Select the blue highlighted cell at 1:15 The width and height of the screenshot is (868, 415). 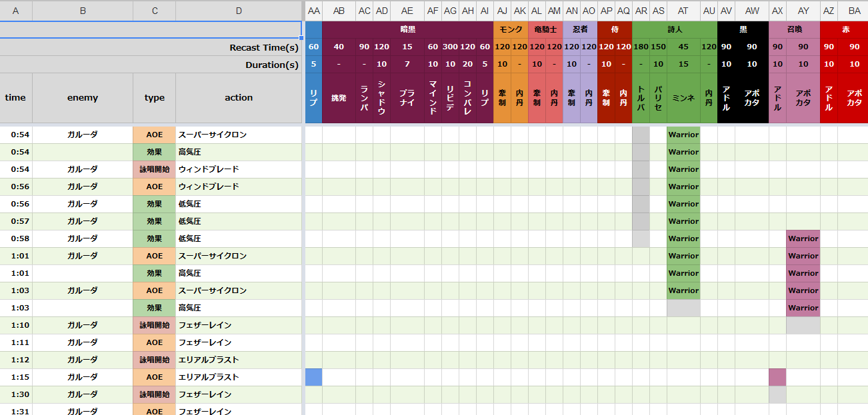[x=313, y=376]
